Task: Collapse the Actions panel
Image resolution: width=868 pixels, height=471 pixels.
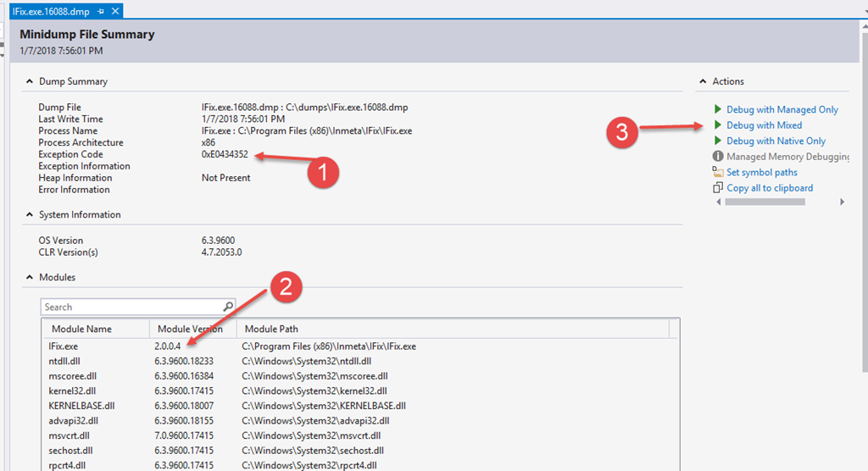Action: [702, 82]
